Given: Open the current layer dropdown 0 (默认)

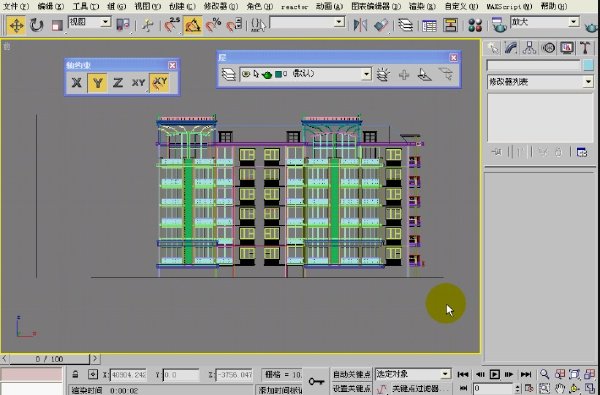Looking at the screenshot, I should (x=305, y=74).
